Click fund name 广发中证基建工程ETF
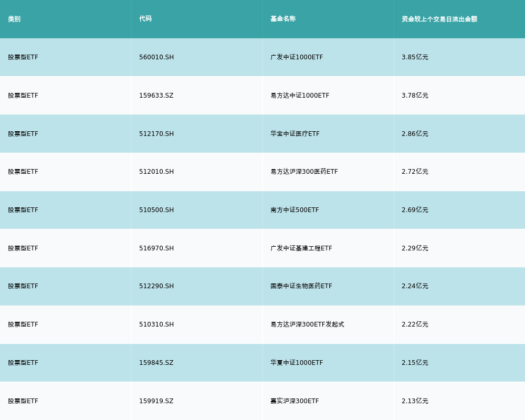The image size is (525, 420). (301, 248)
